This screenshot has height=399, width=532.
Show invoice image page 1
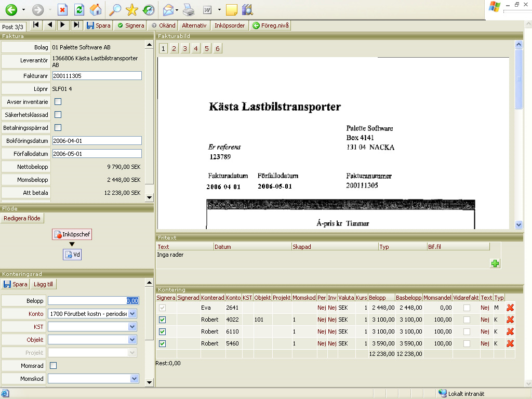(163, 48)
